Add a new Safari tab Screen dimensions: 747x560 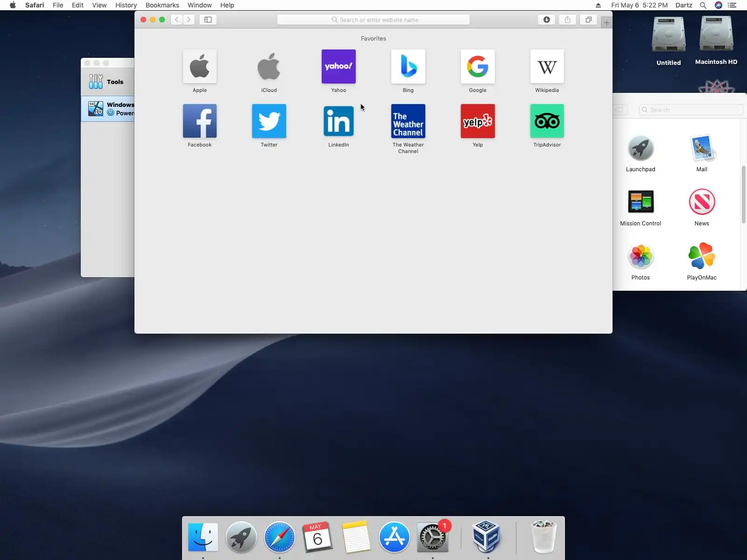tap(606, 22)
